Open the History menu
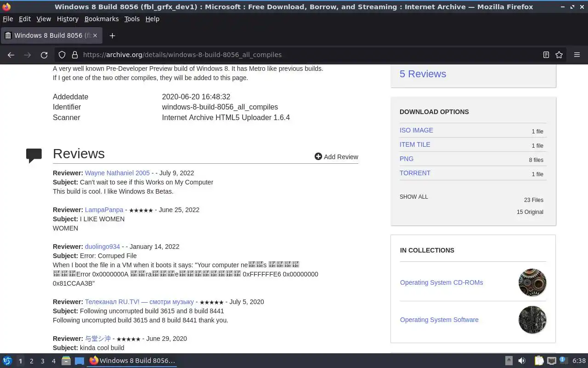The image size is (588, 368). pos(68,19)
